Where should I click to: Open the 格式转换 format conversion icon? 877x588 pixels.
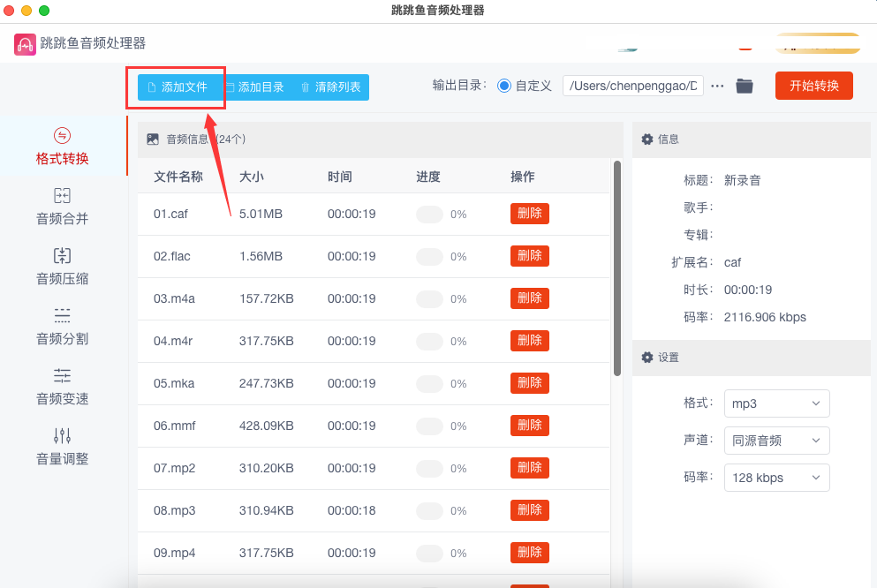point(62,136)
